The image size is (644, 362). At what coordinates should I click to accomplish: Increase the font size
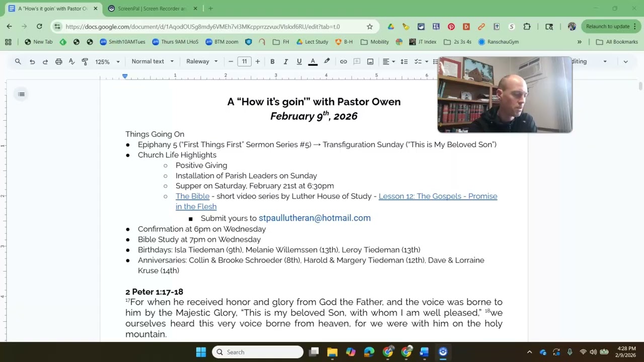click(x=258, y=61)
